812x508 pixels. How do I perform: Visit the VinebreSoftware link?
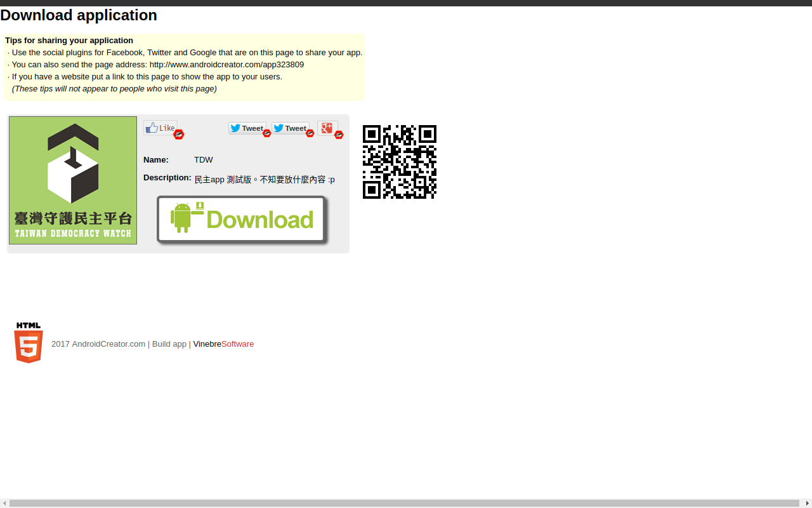click(x=223, y=344)
